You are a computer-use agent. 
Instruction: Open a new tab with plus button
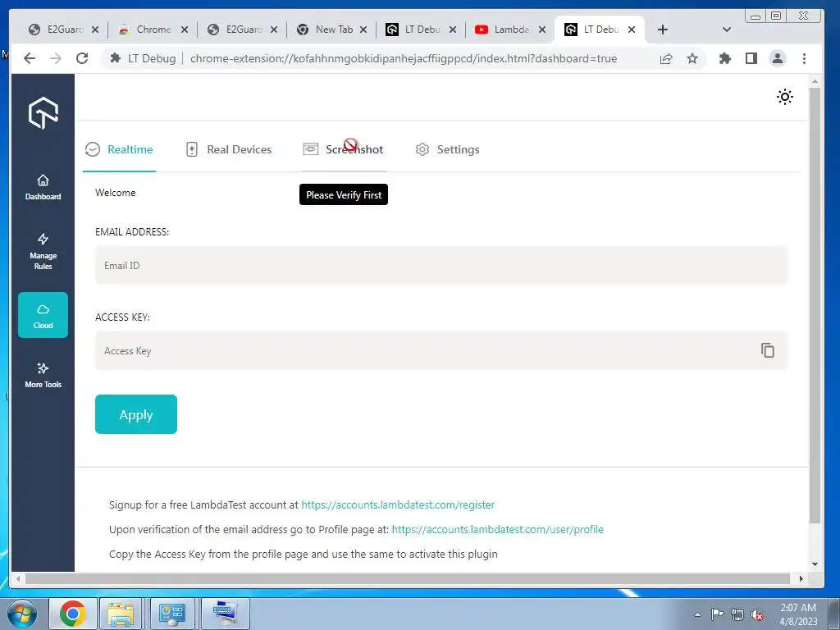click(663, 30)
